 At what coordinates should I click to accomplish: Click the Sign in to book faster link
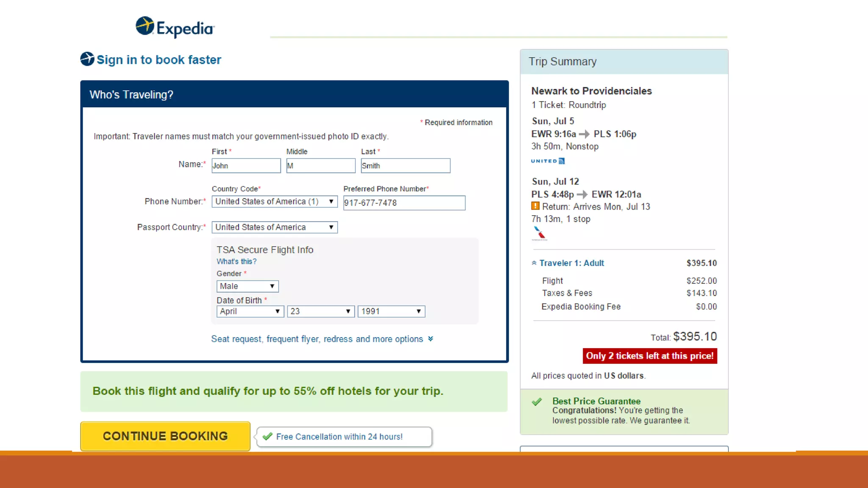[x=159, y=60]
